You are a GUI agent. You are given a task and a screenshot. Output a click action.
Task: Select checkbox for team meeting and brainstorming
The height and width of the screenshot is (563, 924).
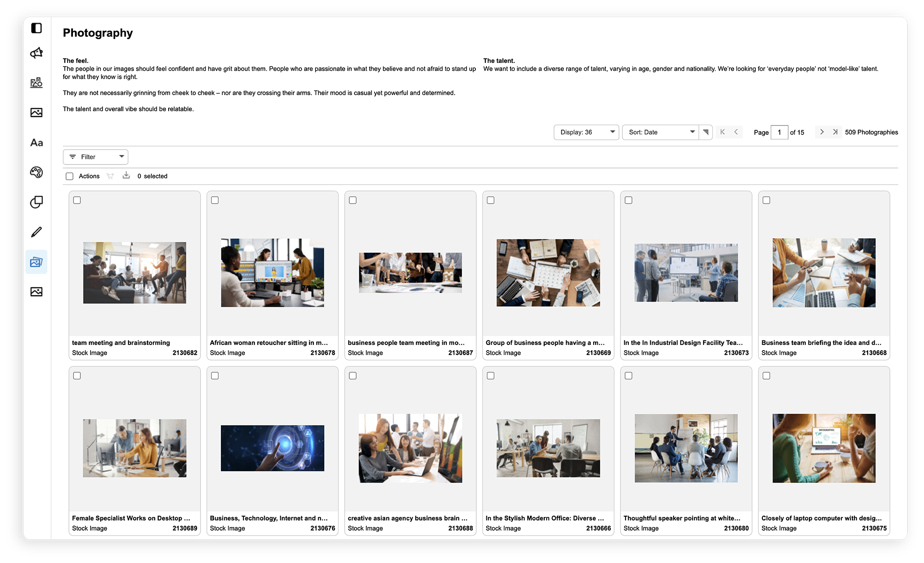coord(77,200)
